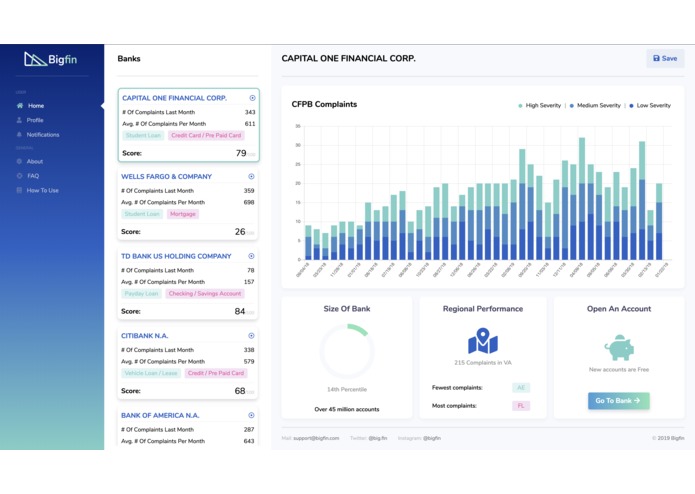Screen dimensions: 695x494
Task: Click the About icon in sidebar
Action: click(x=19, y=161)
